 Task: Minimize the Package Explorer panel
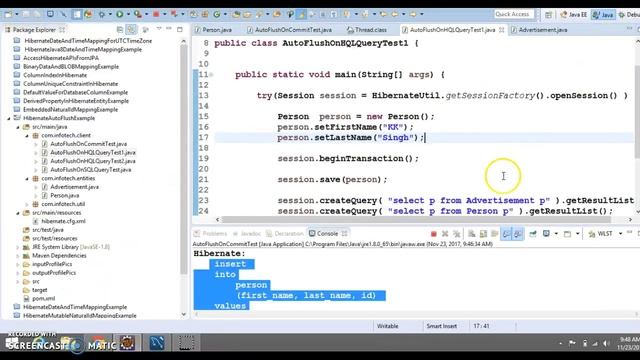pyautogui.click(x=169, y=29)
